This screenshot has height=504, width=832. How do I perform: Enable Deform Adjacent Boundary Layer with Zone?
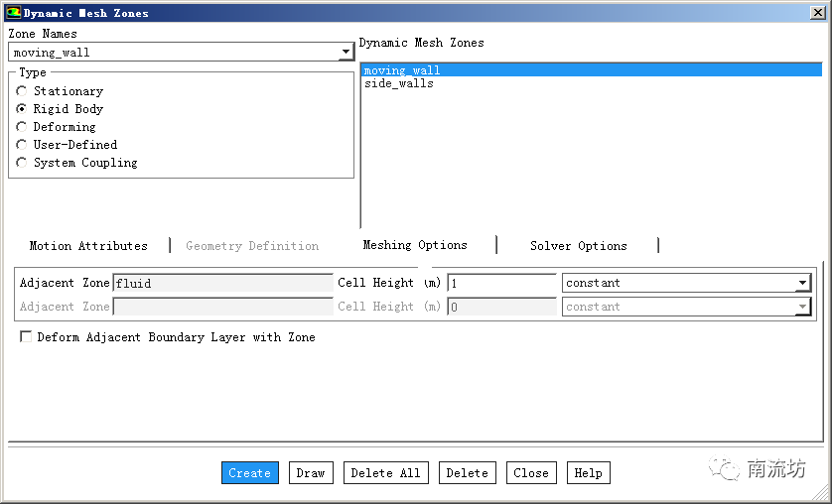tap(26, 336)
